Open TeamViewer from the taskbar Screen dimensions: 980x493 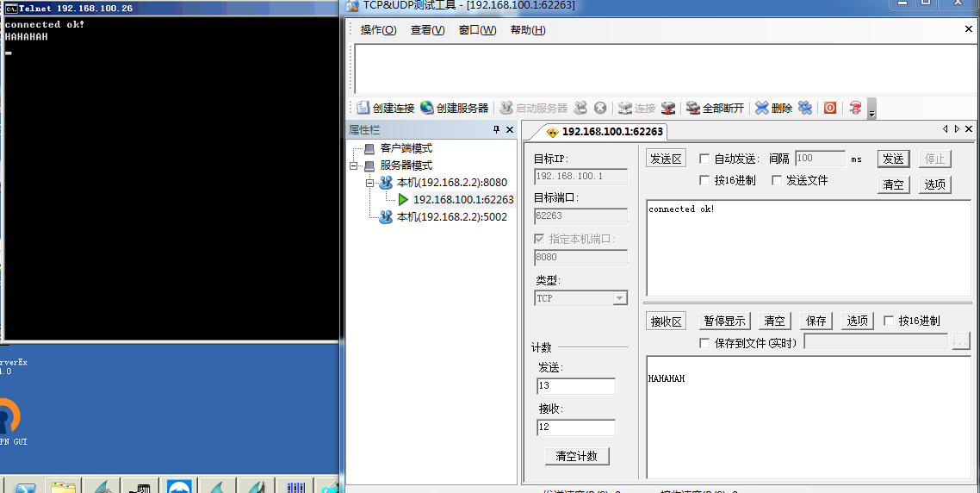pos(179,487)
